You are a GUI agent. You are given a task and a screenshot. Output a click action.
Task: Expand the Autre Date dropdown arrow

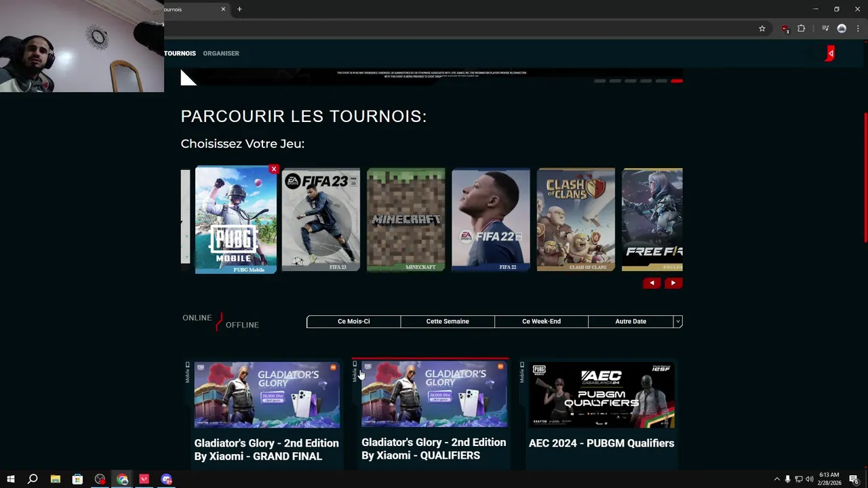pyautogui.click(x=677, y=321)
